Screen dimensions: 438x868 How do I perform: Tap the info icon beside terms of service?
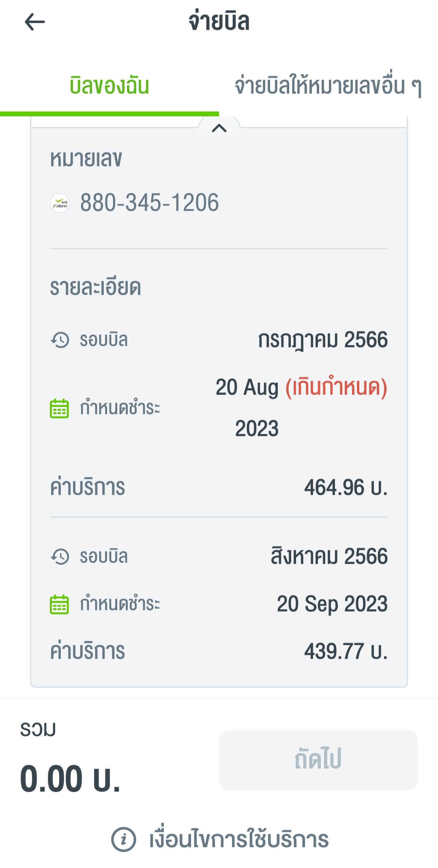[x=123, y=839]
